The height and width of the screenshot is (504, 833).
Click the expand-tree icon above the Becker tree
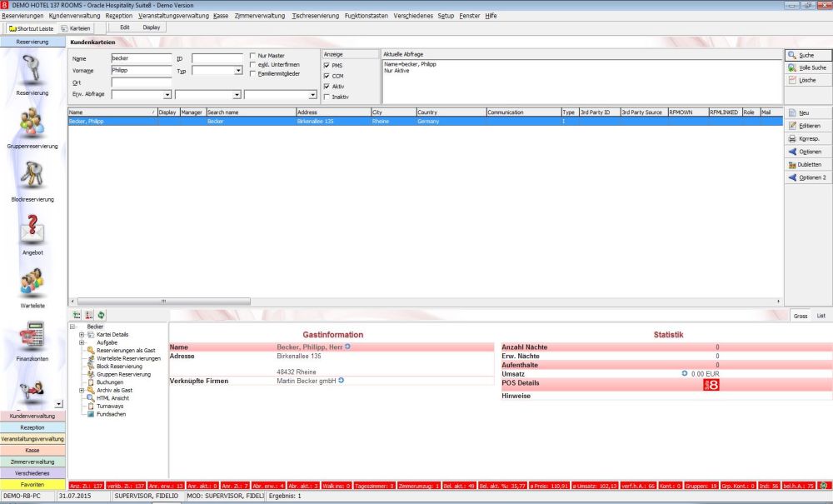(77, 315)
